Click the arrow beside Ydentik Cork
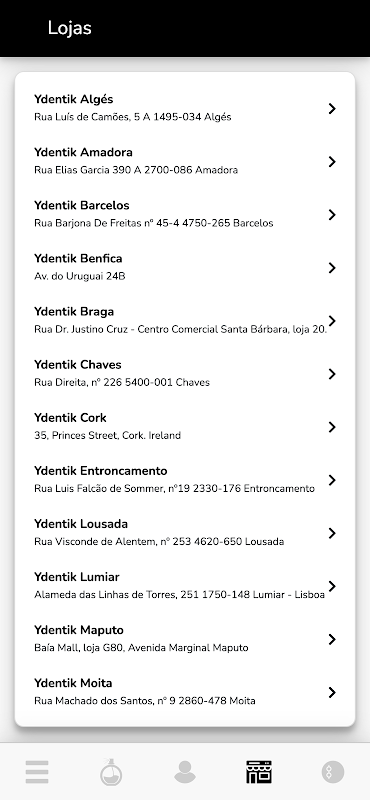The width and height of the screenshot is (370, 800). click(x=332, y=427)
